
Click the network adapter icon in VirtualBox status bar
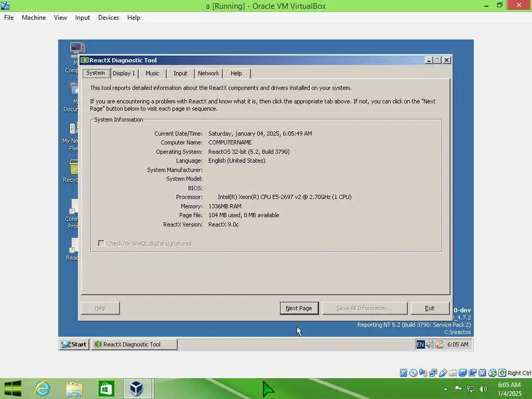pos(433,373)
